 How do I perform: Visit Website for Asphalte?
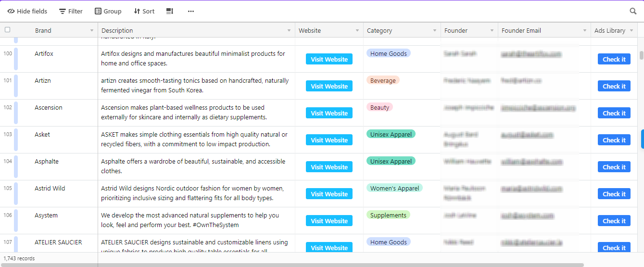pyautogui.click(x=329, y=167)
